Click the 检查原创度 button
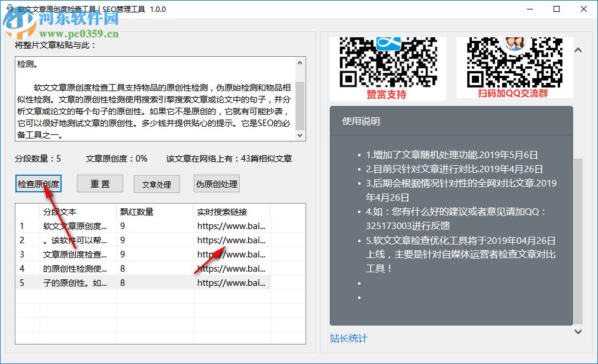Image resolution: width=598 pixels, height=364 pixels. 38,184
